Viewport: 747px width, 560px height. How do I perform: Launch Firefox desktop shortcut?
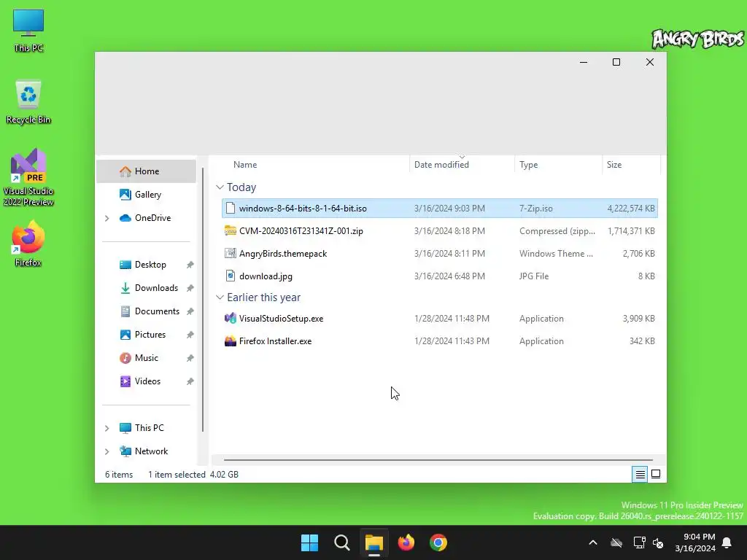[28, 244]
